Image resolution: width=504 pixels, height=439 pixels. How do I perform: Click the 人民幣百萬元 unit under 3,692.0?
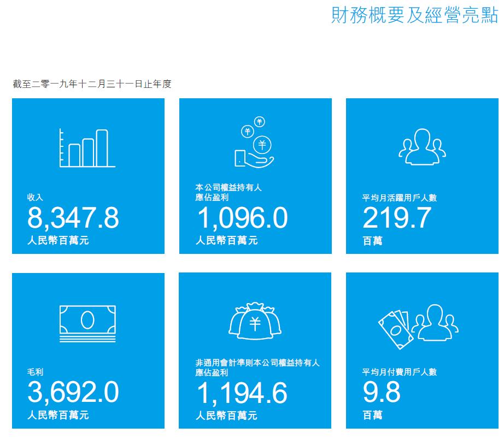click(58, 415)
